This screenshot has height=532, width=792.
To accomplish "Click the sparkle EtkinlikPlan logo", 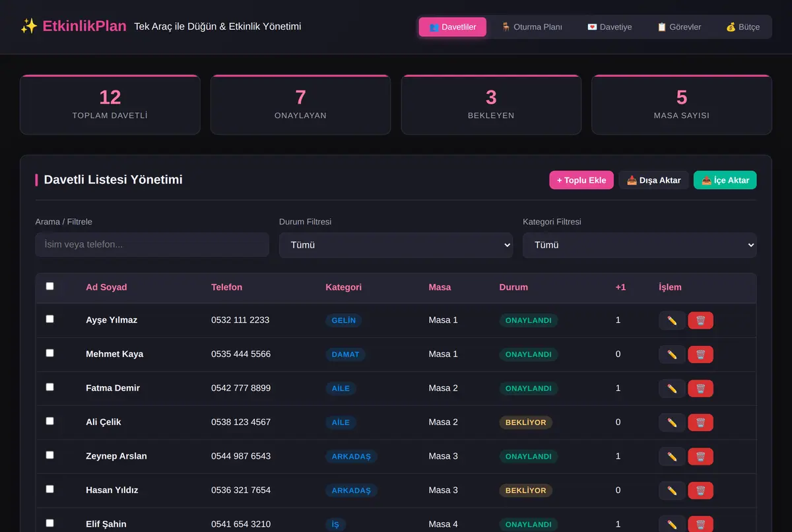I will point(73,26).
